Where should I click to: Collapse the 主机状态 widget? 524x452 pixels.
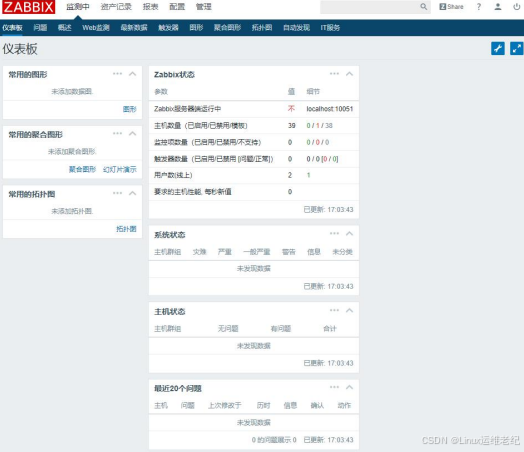349,310
